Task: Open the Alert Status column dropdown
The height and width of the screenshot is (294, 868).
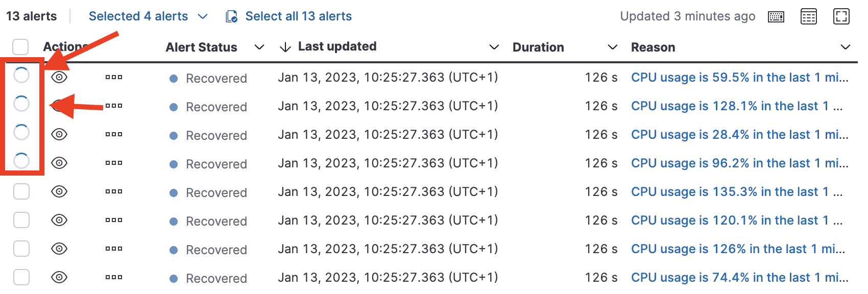Action: [259, 47]
